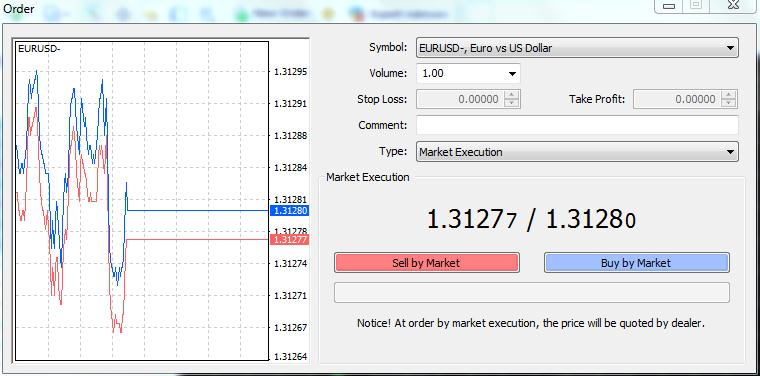Click the Take Profit value field
This screenshot has height=376, width=760.
point(677,99)
